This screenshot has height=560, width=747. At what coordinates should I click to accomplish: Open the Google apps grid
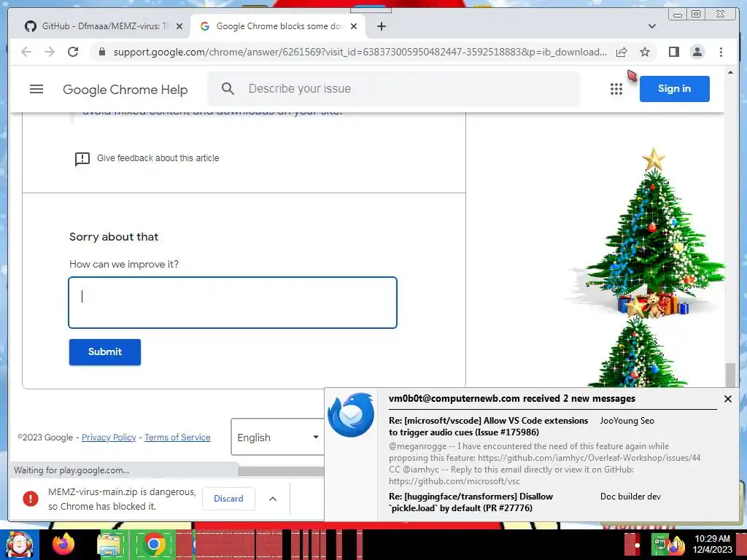pyautogui.click(x=616, y=89)
